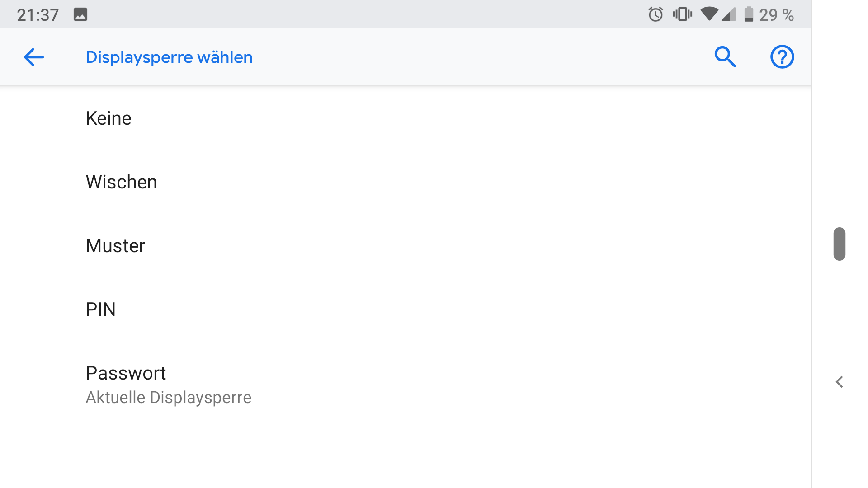Tap the 21:37 clock display
This screenshot has width=868, height=488.
[x=38, y=15]
